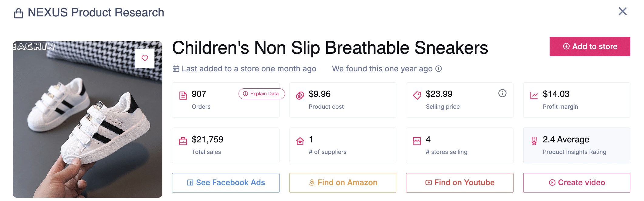Click the Product Insights Rating medal icon
Viewport: 644px width, 201px height.
(534, 141)
